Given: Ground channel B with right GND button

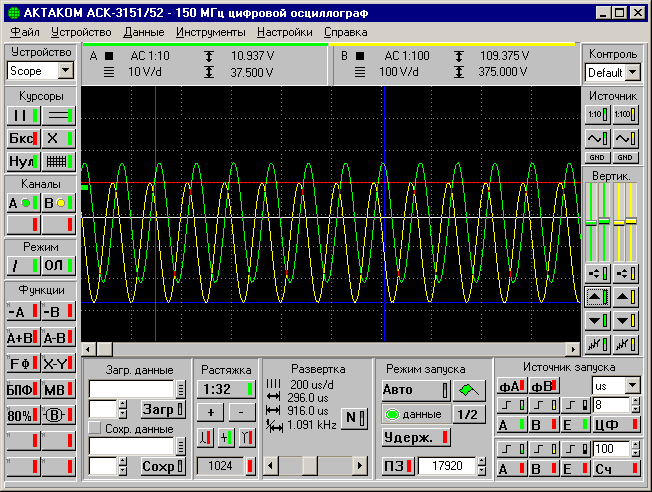Looking at the screenshot, I should (625, 158).
